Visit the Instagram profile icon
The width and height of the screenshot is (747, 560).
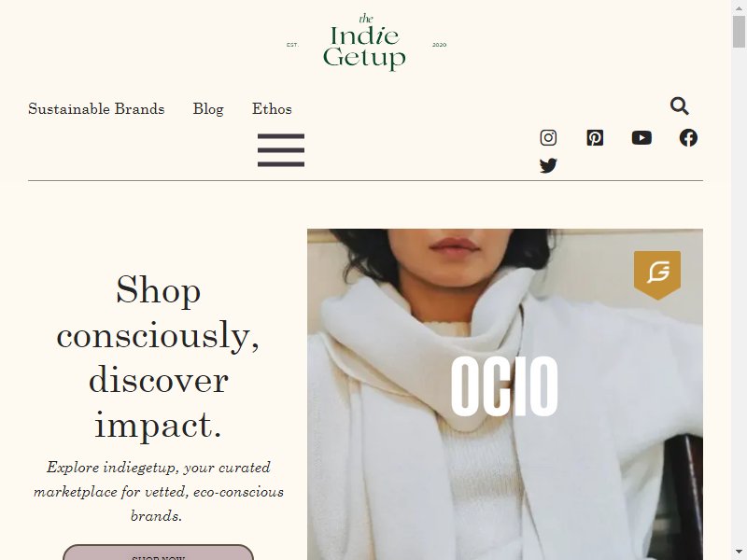point(548,137)
